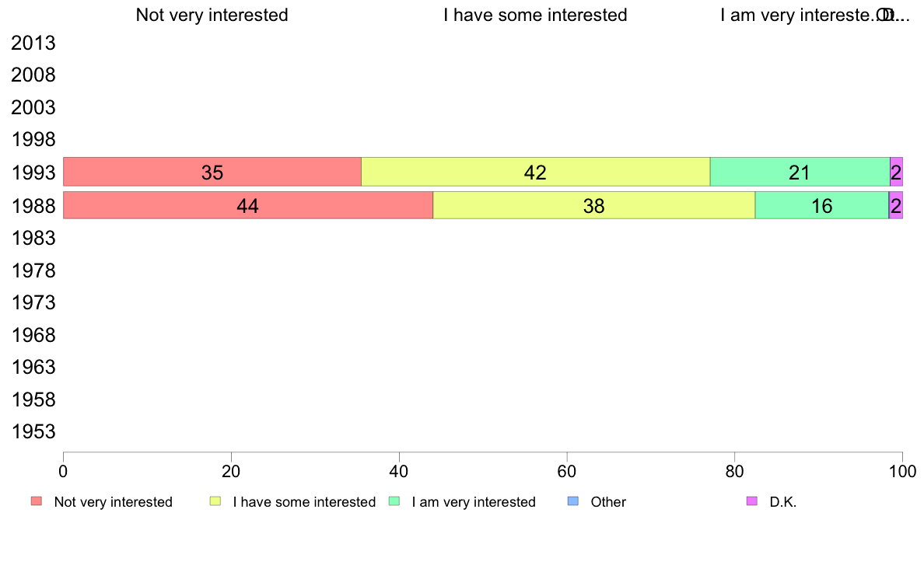Click the D.K. legend label text
Viewport: 924px width, 572px height.
point(783,502)
